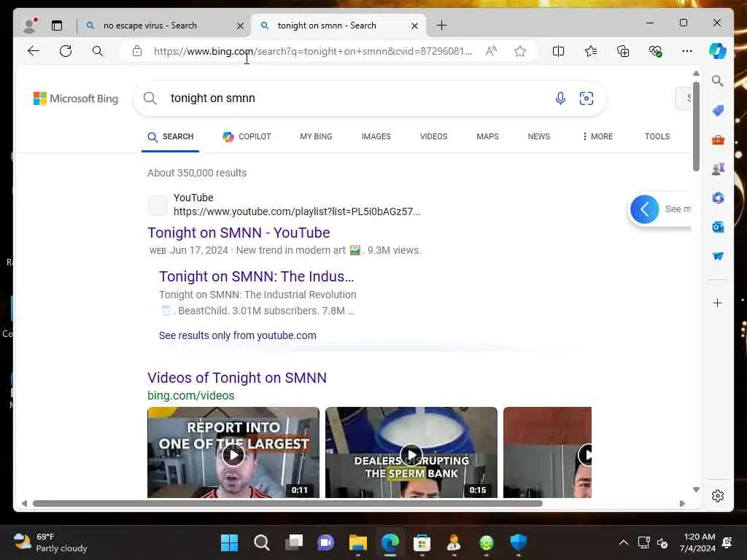Viewport: 747px width, 560px height.
Task: Open sidebar settings gear icon
Action: pos(718,496)
